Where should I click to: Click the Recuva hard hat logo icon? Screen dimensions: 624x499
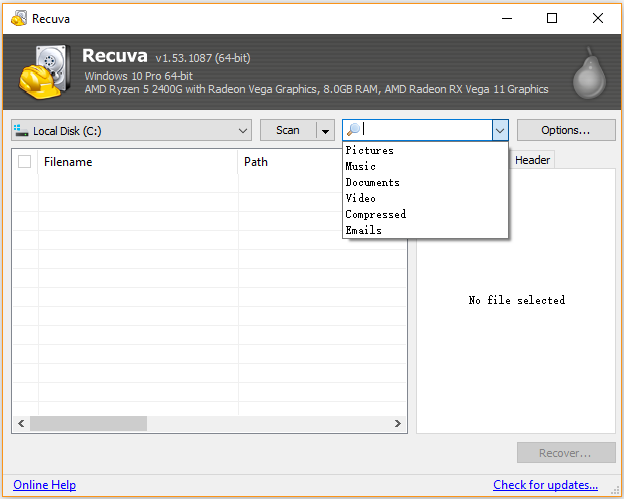point(45,72)
